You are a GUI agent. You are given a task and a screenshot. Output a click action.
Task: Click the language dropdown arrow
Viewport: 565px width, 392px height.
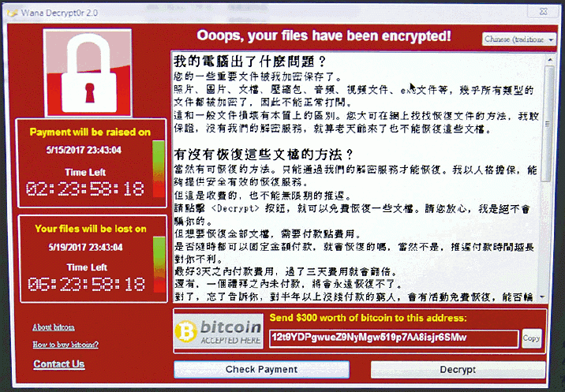tap(552, 39)
